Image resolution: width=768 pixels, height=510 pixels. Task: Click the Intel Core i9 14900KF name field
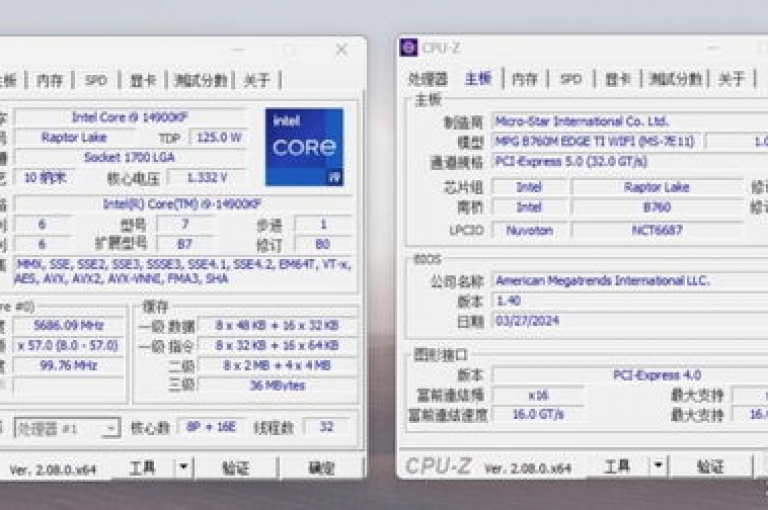(130, 117)
